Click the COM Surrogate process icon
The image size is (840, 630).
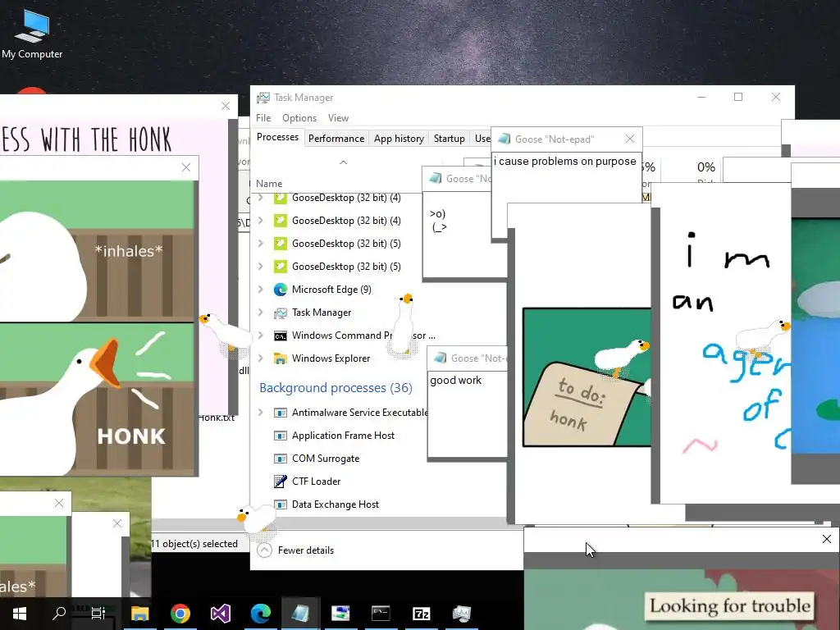pos(281,459)
